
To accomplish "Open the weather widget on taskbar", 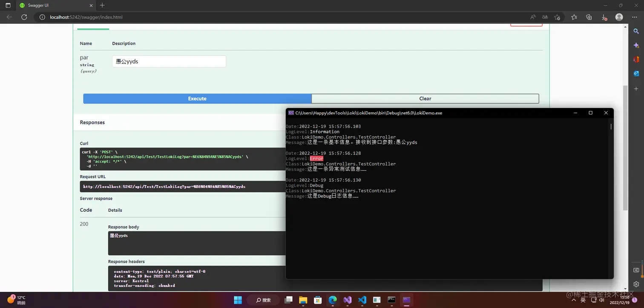I will [x=16, y=300].
